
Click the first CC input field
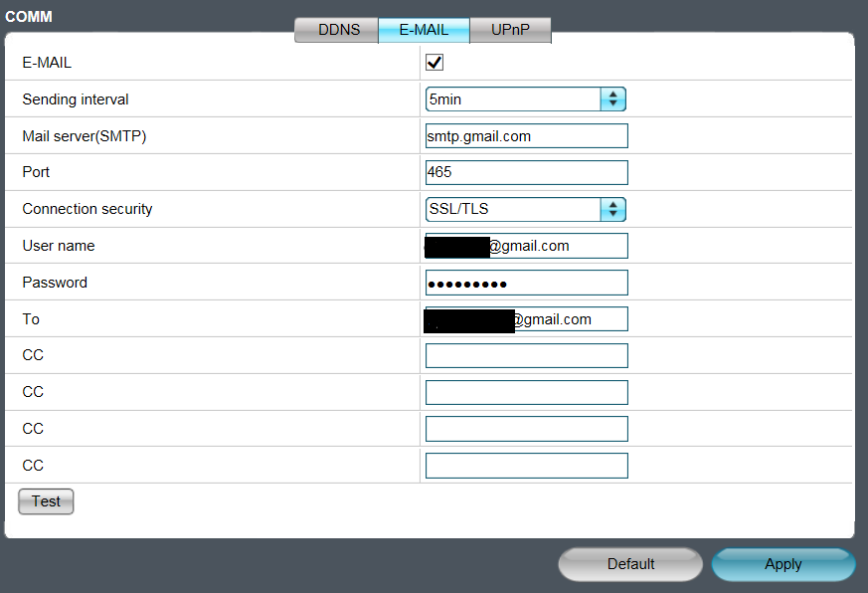pyautogui.click(x=526, y=356)
